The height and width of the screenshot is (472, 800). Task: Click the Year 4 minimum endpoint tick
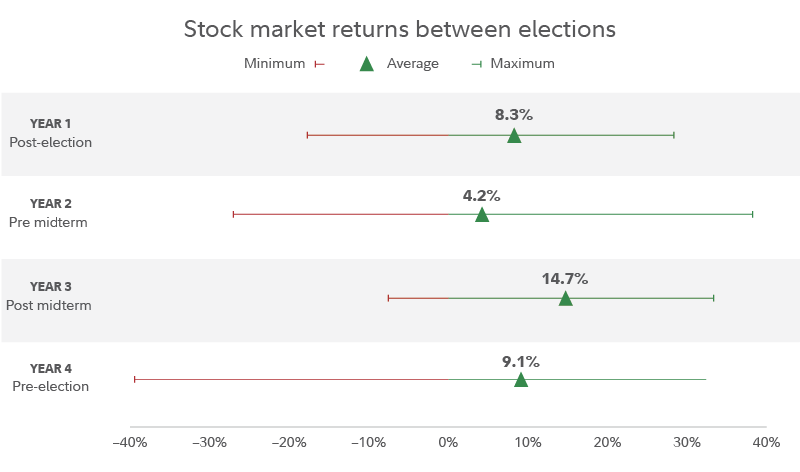134,379
